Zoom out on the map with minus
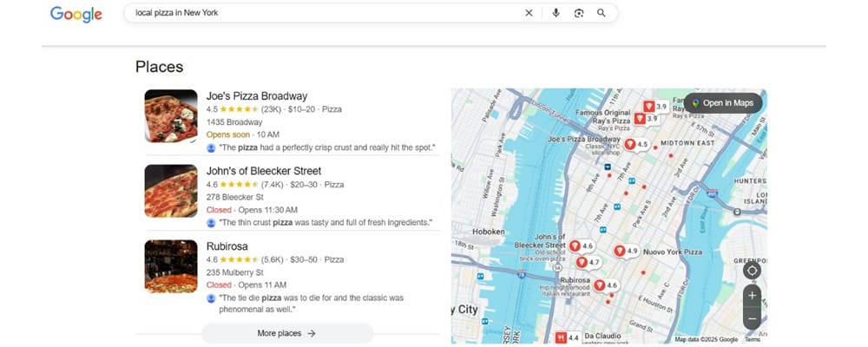This screenshot has width=868, height=347. click(752, 318)
